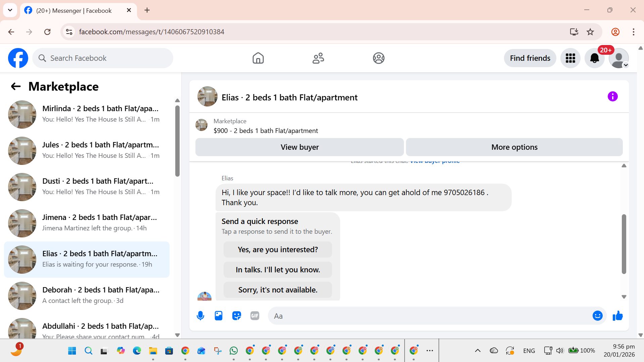
Task: Click the listing thumbnail in chat header
Action: tap(207, 97)
